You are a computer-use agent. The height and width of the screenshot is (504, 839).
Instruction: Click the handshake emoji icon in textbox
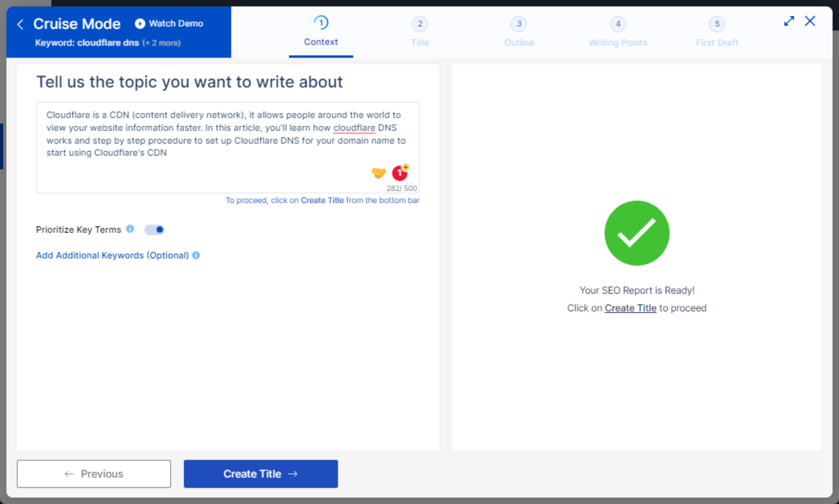tap(379, 173)
